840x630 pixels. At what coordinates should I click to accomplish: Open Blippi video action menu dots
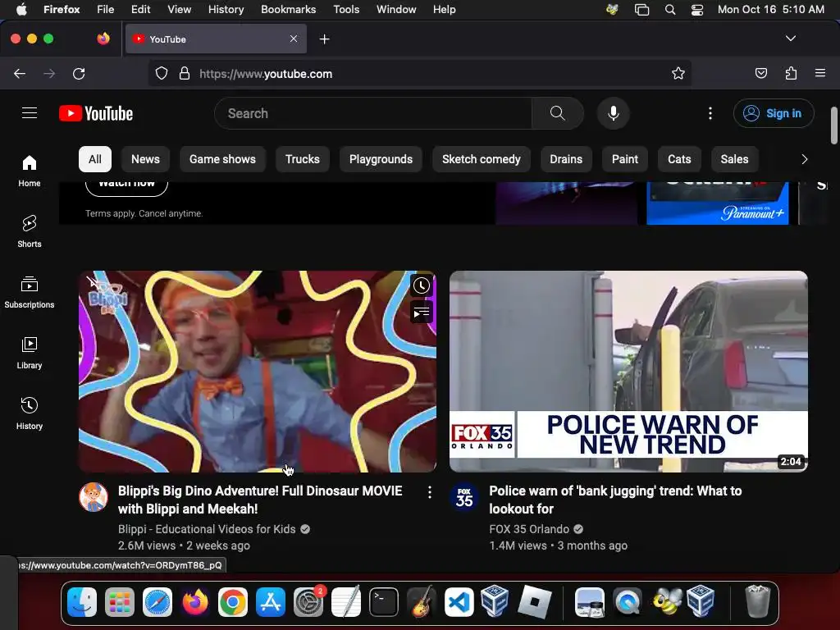point(430,492)
